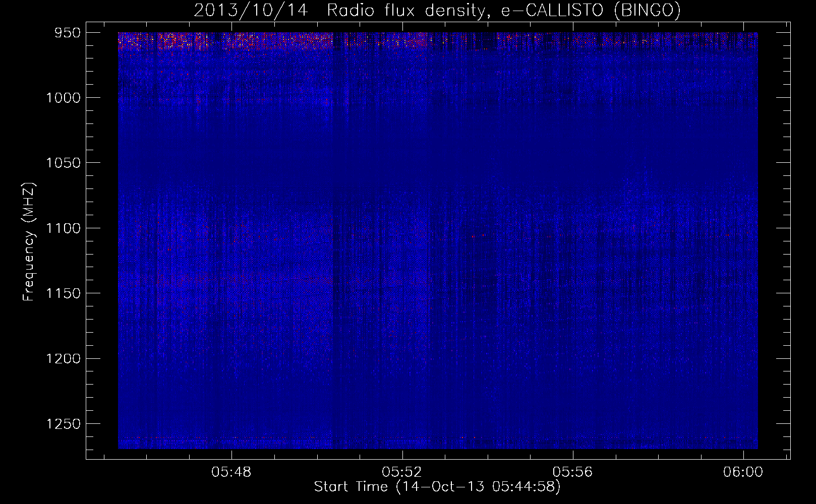Click the plot title '2013/10/14 Radio flux density, e-CALLISTO (BINGO)'
The width and height of the screenshot is (816, 504).
437,10
